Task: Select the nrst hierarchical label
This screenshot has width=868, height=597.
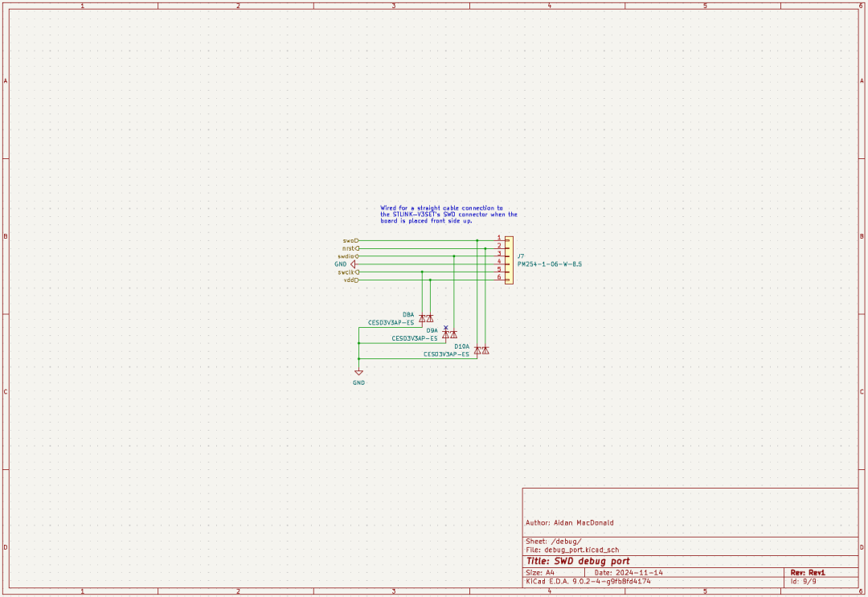Action: coord(350,248)
